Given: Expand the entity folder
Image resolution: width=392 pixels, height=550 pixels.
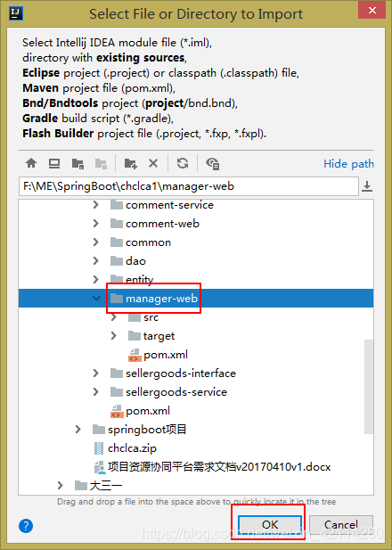Looking at the screenshot, I should tap(95, 279).
